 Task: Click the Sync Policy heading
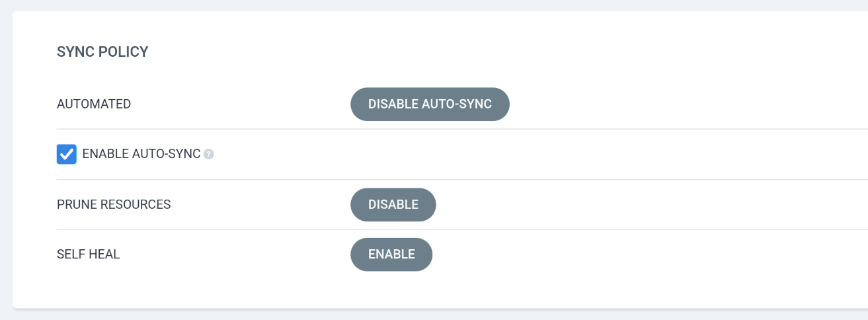pos(102,52)
